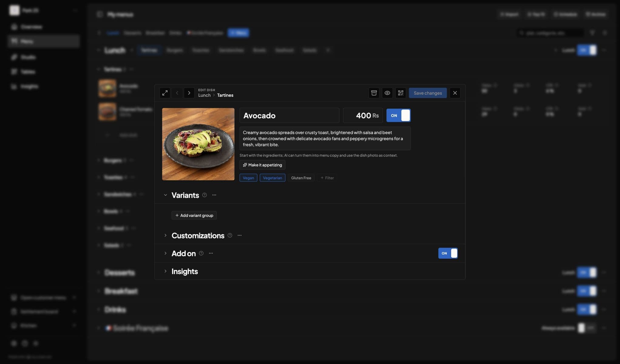The image size is (620, 364).
Task: Click the EDIT DISH label
Action: [207, 90]
